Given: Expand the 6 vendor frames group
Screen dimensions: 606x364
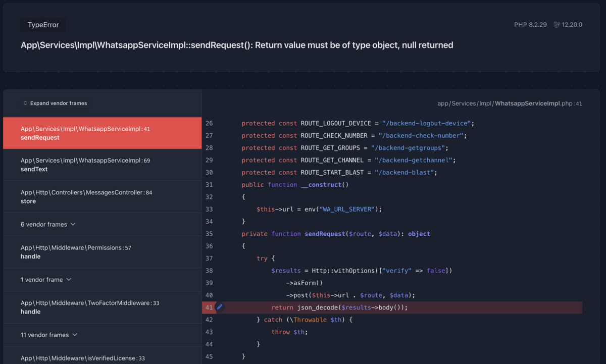Looking at the screenshot, I should tap(48, 224).
